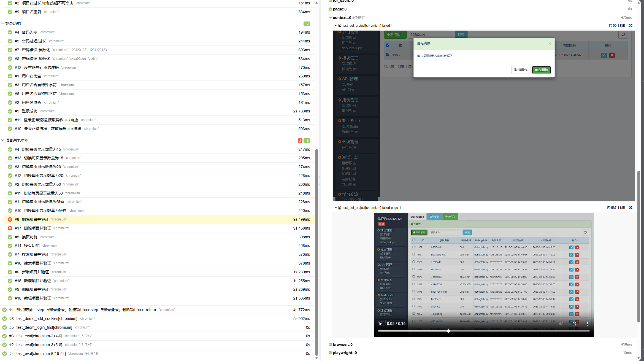This screenshot has height=361, width=644.
Task: Click the page::0 step row
Action: point(481,9)
